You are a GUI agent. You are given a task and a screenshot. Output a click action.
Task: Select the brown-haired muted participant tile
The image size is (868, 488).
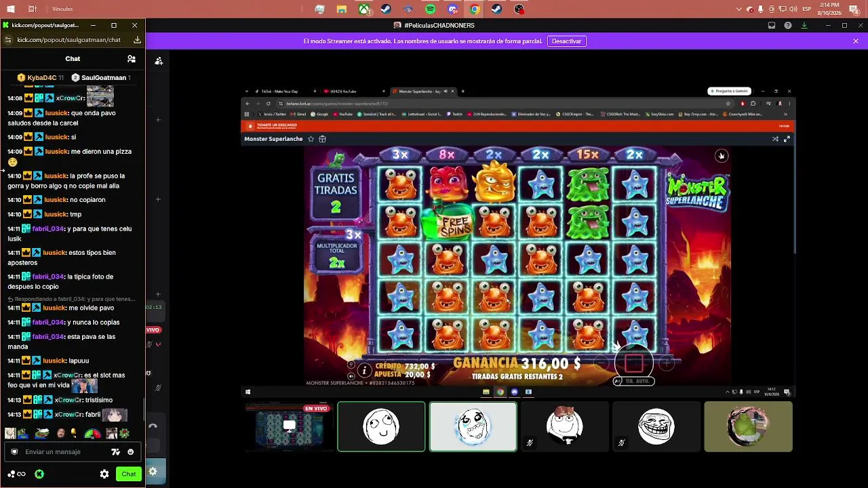coord(565,426)
